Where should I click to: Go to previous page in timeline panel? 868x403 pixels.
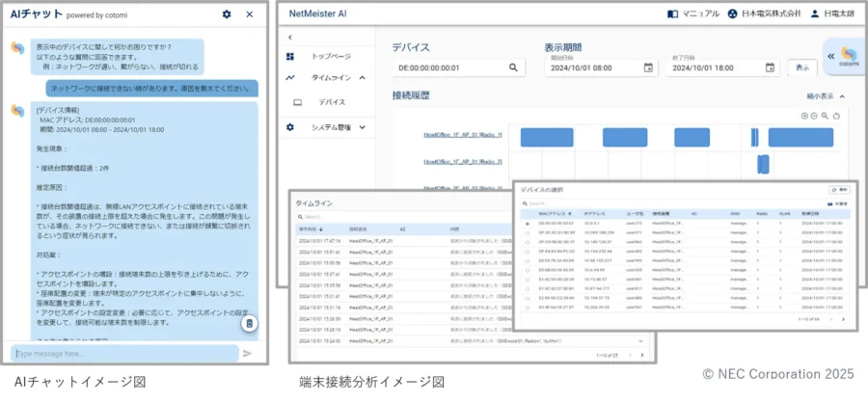(x=630, y=355)
